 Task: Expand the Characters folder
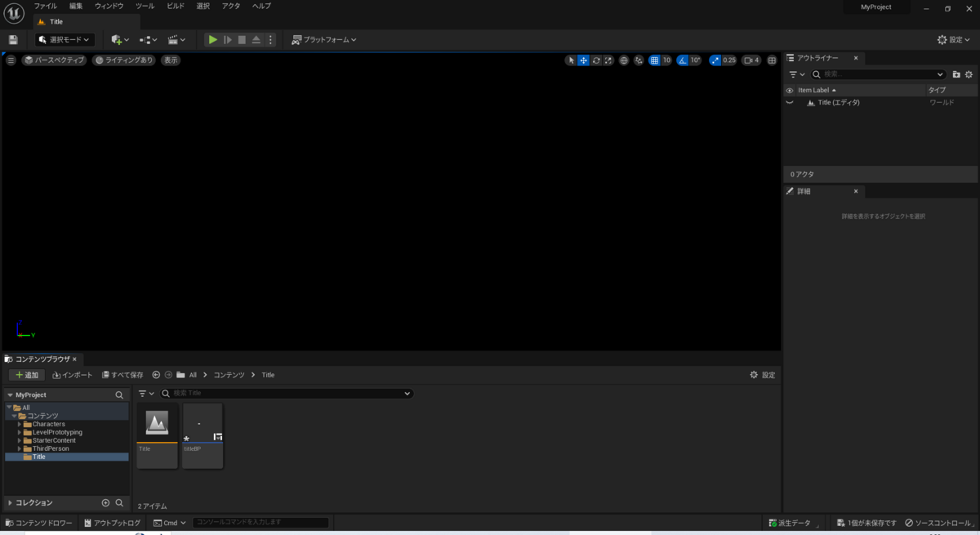[20, 424]
